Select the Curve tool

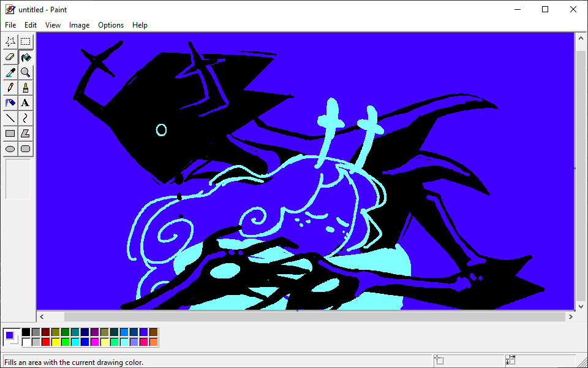[x=26, y=118]
